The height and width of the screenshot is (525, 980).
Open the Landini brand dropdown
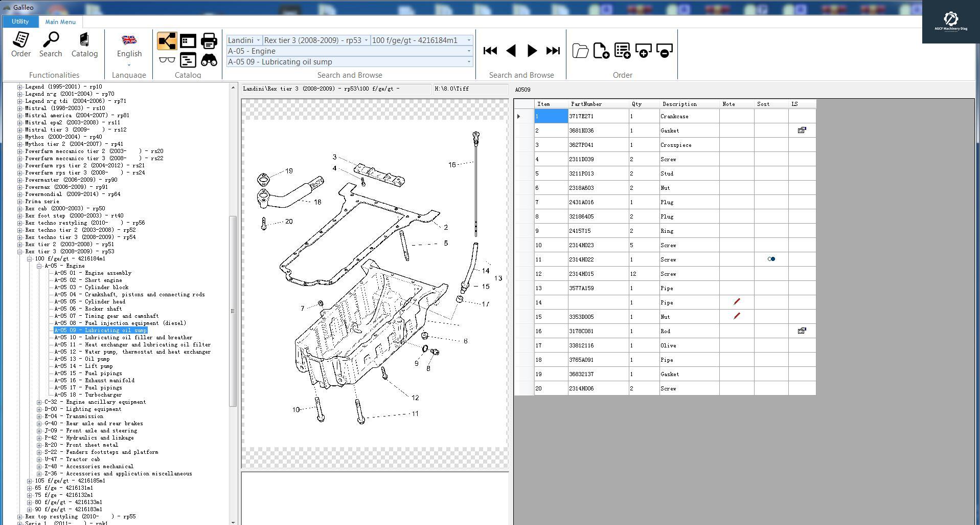tap(259, 40)
